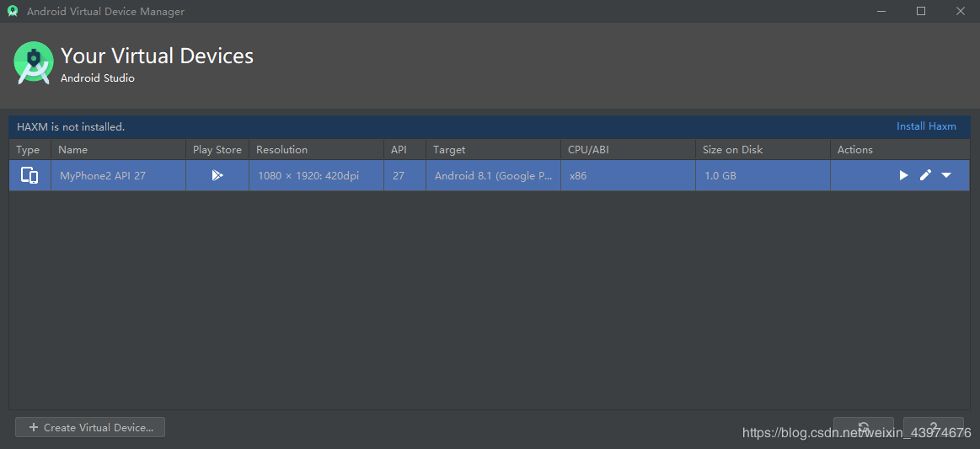Click the API value 27 cell
Image resolution: width=980 pixels, height=449 pixels.
tap(405, 175)
